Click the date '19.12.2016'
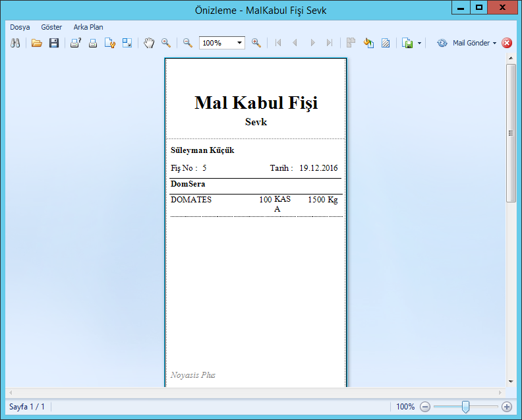Image resolution: width=522 pixels, height=420 pixels. pyautogui.click(x=318, y=168)
